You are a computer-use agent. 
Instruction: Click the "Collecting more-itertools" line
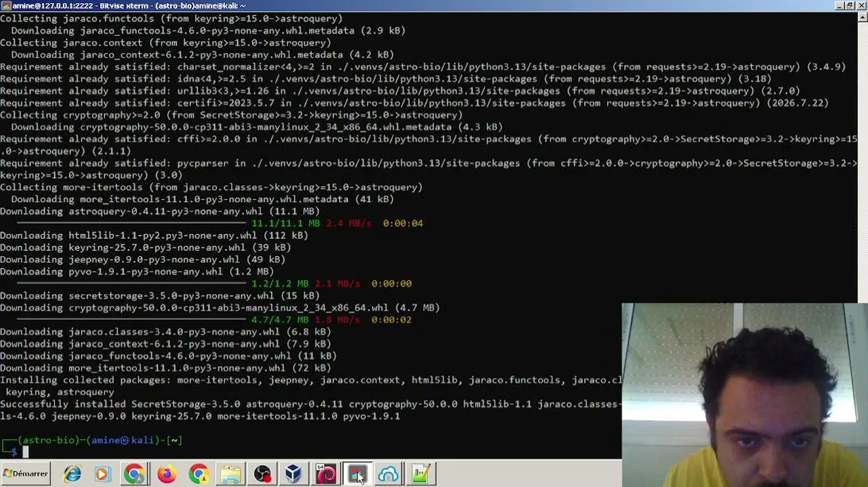click(x=211, y=187)
